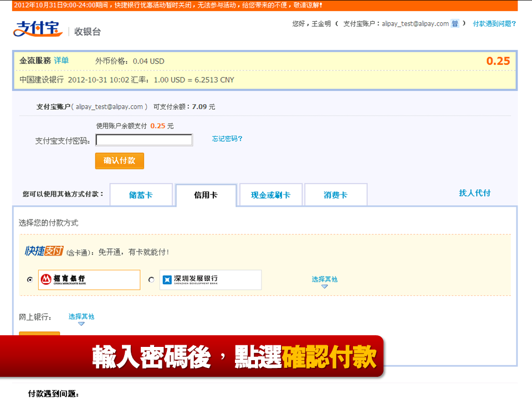The width and height of the screenshot is (532, 399).
Task: Select the 深圳发展银行 radio button
Action: (151, 280)
